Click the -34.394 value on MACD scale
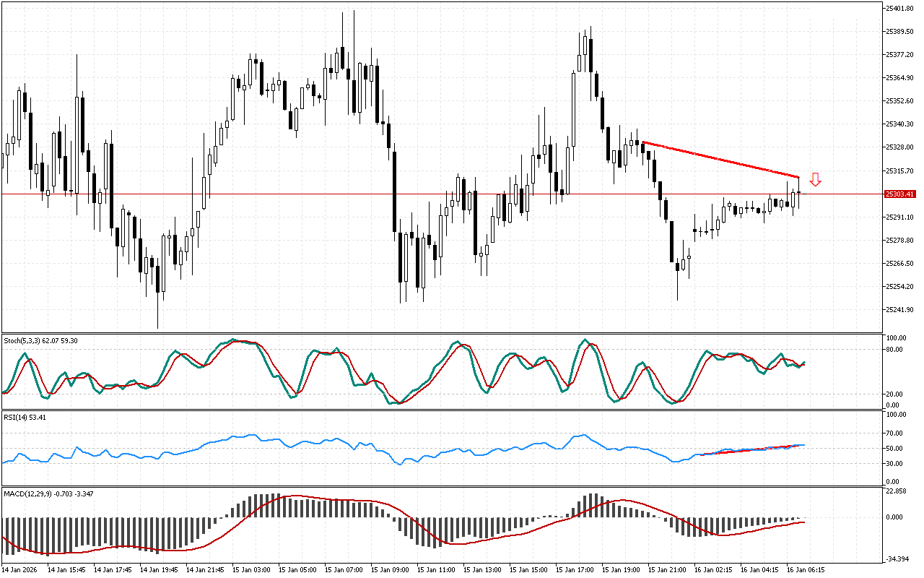Image resolution: width=924 pixels, height=578 pixels. click(x=897, y=560)
